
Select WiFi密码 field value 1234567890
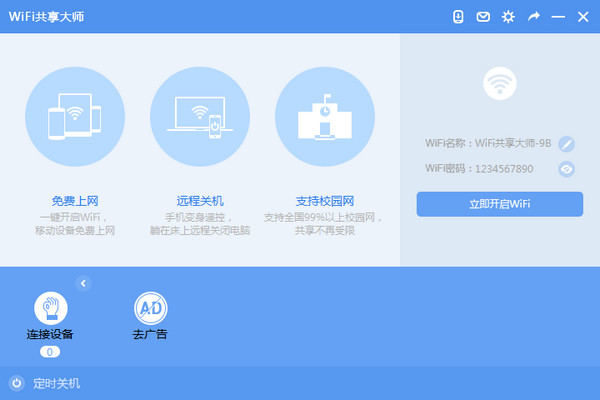tap(504, 169)
